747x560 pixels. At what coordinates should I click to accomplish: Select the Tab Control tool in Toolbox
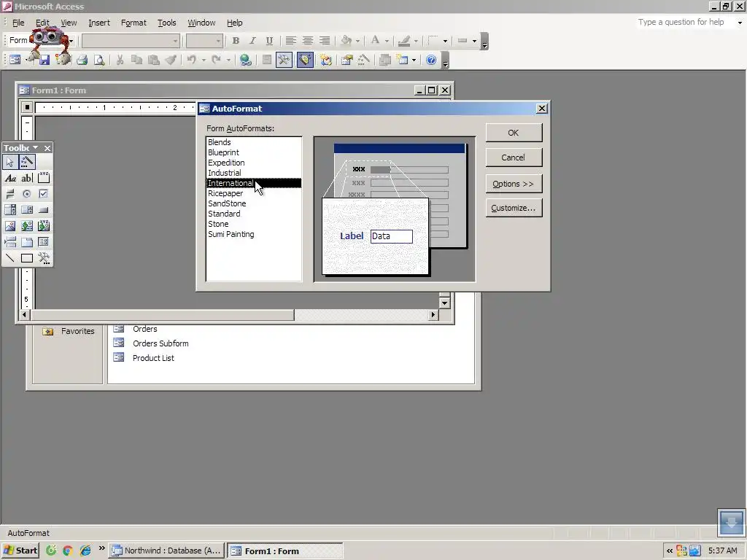(27, 242)
